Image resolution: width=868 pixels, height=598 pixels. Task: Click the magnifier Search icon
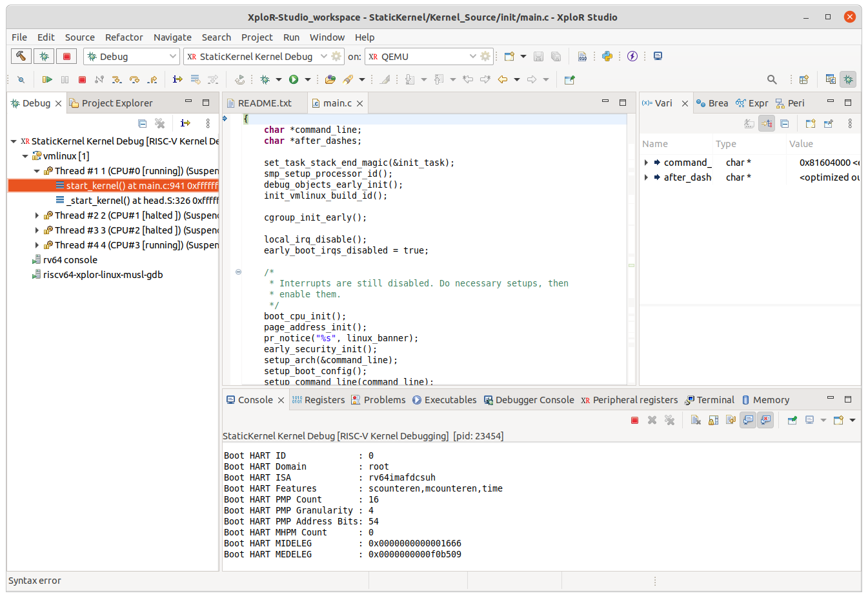772,79
